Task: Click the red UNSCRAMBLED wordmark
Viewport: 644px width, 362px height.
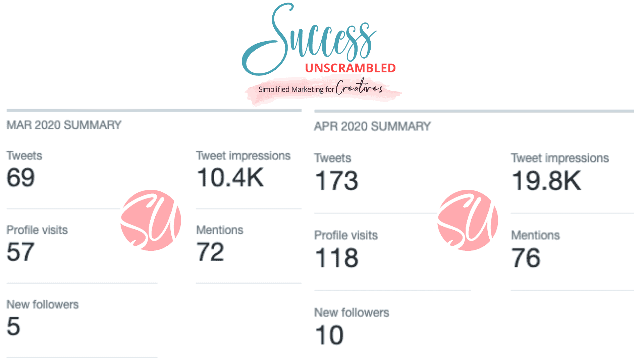Action: click(x=350, y=68)
